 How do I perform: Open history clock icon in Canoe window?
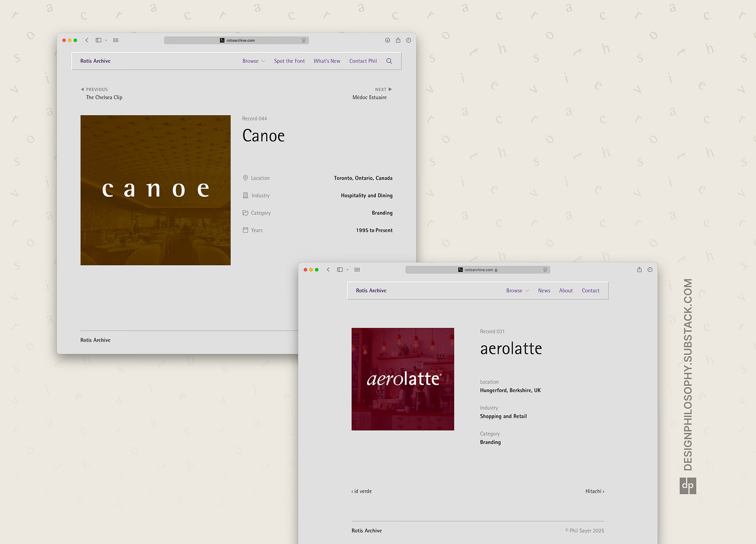click(409, 40)
